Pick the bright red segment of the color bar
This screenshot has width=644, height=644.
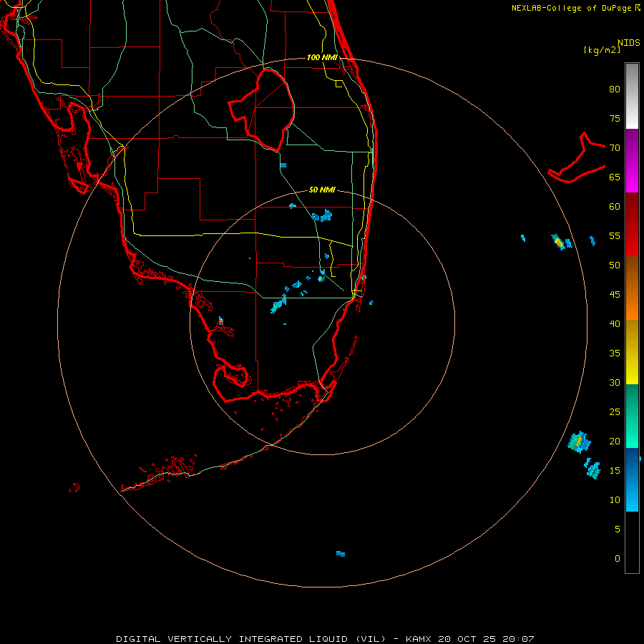pos(632,240)
